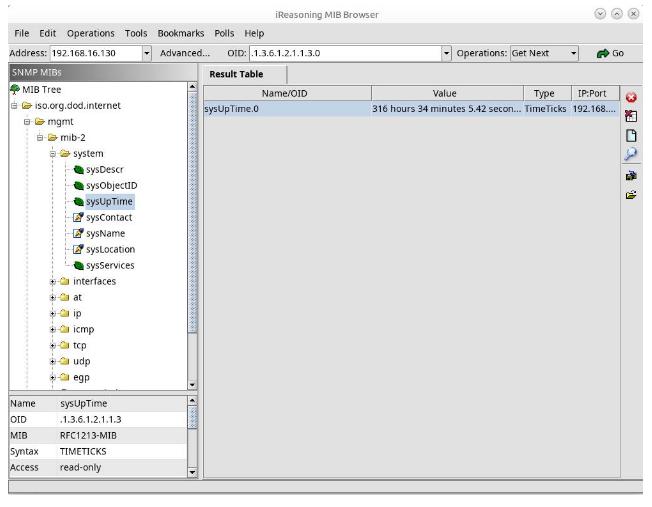The width and height of the screenshot is (652, 507).
Task: Click the SNMP MIBs panel header
Action: (x=103, y=72)
